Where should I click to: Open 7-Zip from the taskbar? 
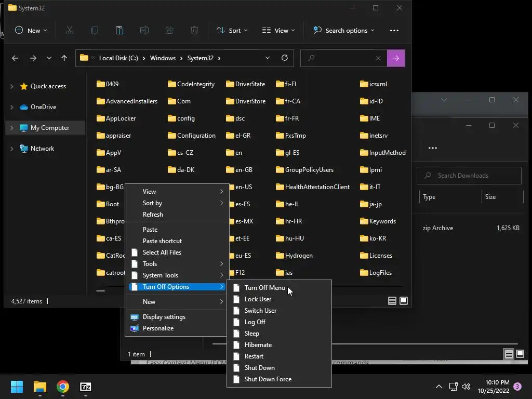click(x=86, y=387)
